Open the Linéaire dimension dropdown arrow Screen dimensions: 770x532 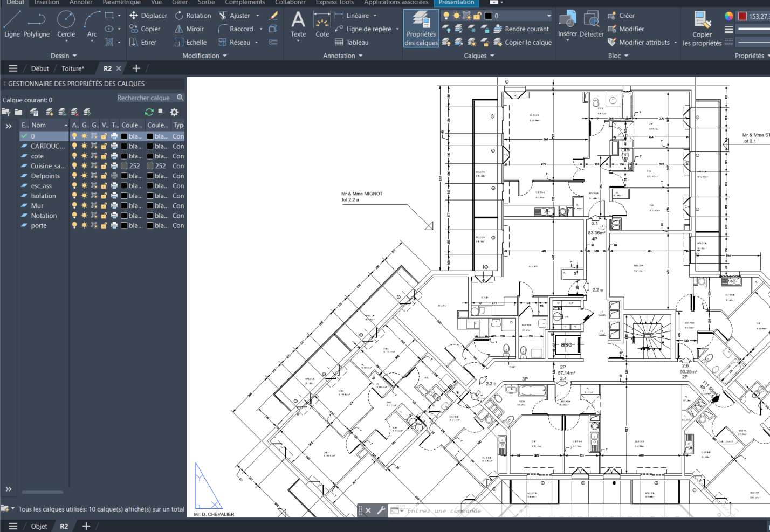(x=375, y=15)
